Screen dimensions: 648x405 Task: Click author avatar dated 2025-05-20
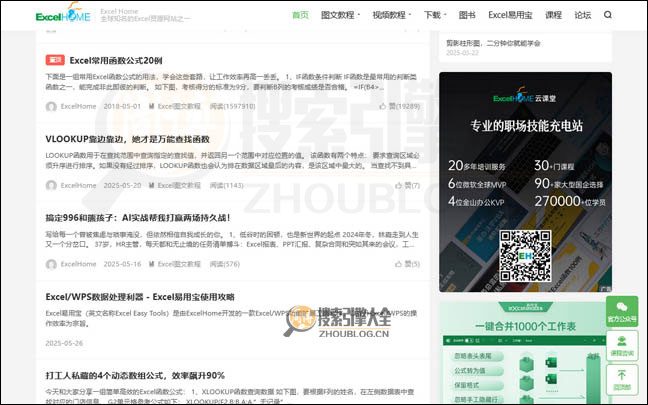[51, 185]
